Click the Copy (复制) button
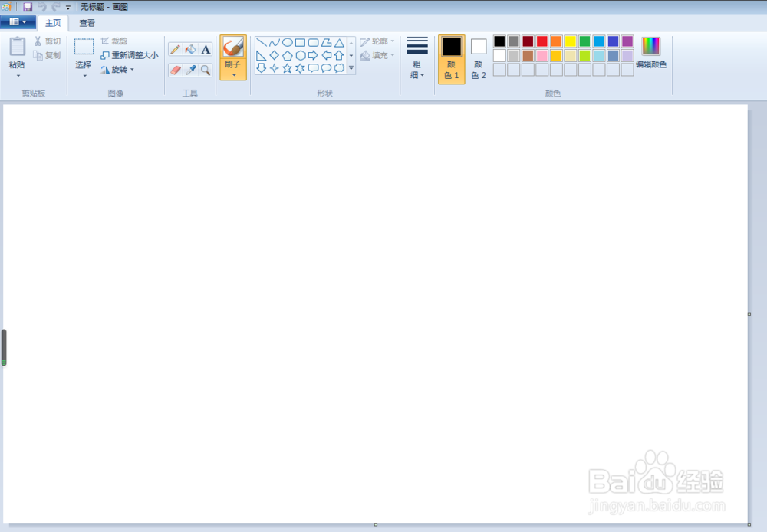 (x=48, y=56)
